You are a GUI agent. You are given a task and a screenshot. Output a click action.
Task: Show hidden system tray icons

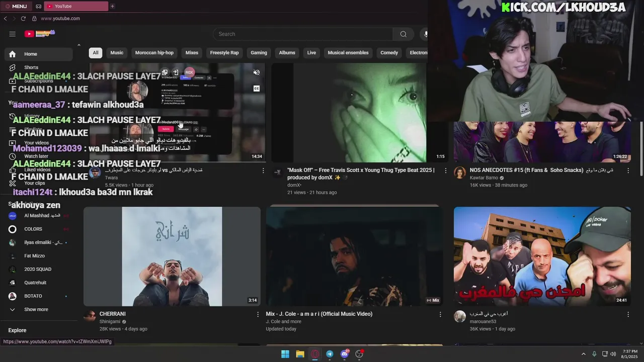(583, 354)
